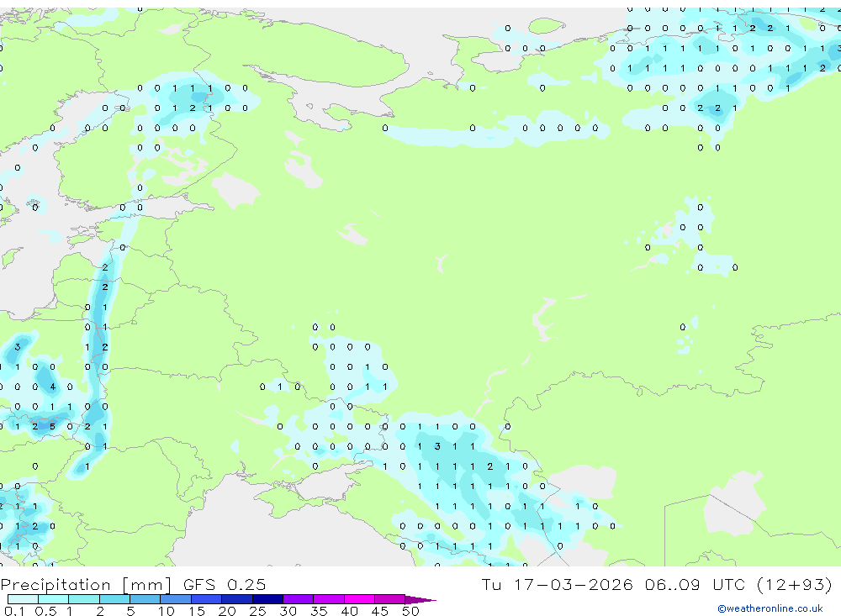Click the legend label "25"

[257, 611]
